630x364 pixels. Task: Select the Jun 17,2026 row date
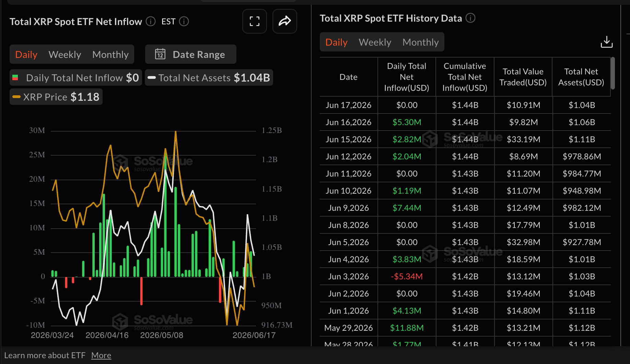pyautogui.click(x=349, y=105)
